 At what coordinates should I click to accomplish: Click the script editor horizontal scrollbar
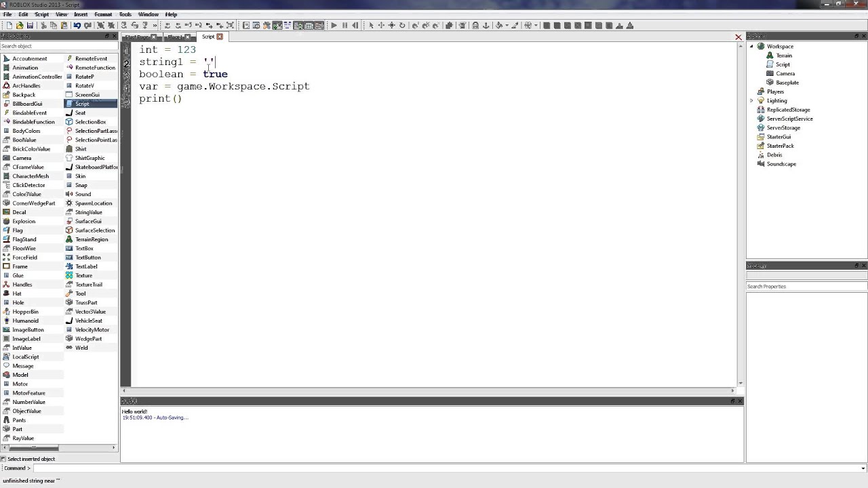(429, 390)
